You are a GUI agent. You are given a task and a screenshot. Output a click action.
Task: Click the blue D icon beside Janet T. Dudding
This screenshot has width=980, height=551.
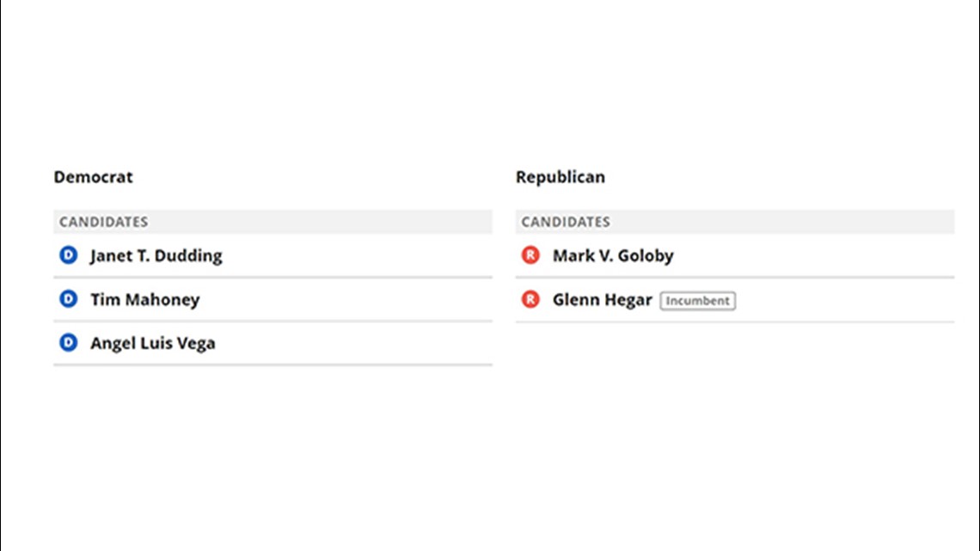coord(68,255)
